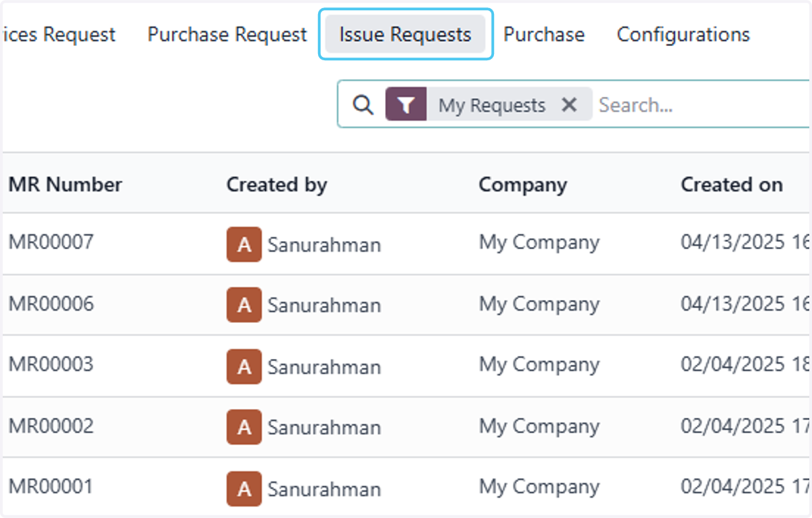The width and height of the screenshot is (812, 518).
Task: Click created date in MR00003 row
Action: [x=745, y=364]
